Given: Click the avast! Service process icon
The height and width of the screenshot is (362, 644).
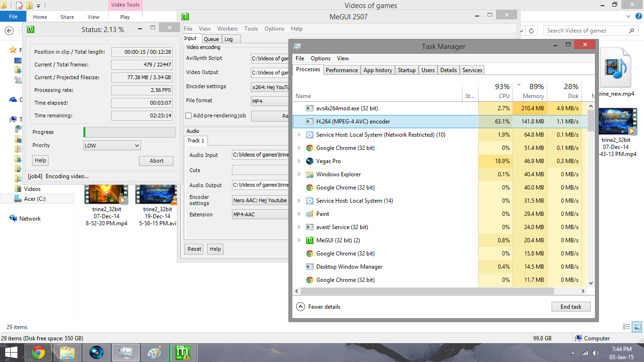Looking at the screenshot, I should [x=310, y=227].
